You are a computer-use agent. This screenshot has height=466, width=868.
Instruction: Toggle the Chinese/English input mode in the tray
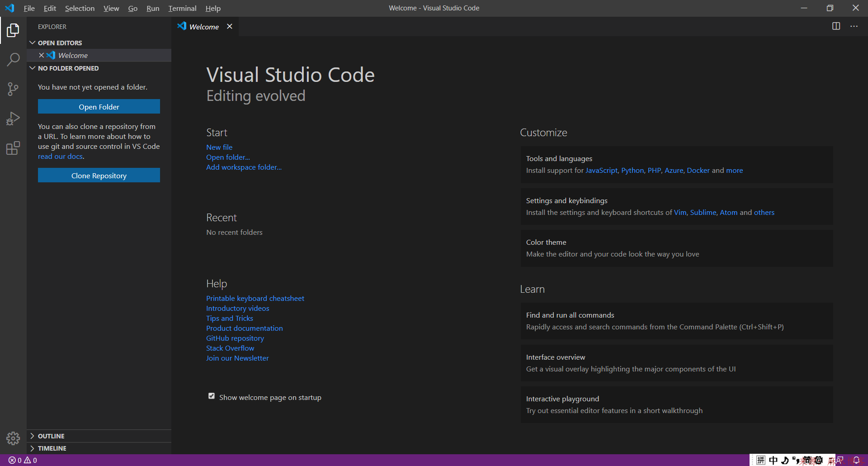[x=773, y=460]
